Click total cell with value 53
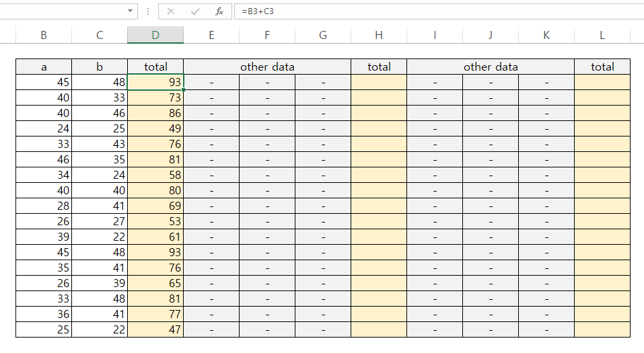644x353 pixels. pyautogui.click(x=155, y=221)
